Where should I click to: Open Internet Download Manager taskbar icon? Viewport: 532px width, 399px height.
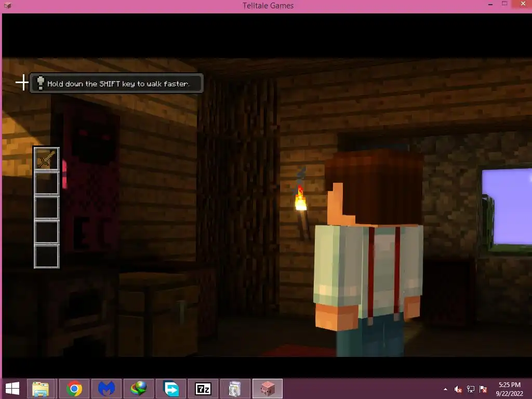(139, 389)
